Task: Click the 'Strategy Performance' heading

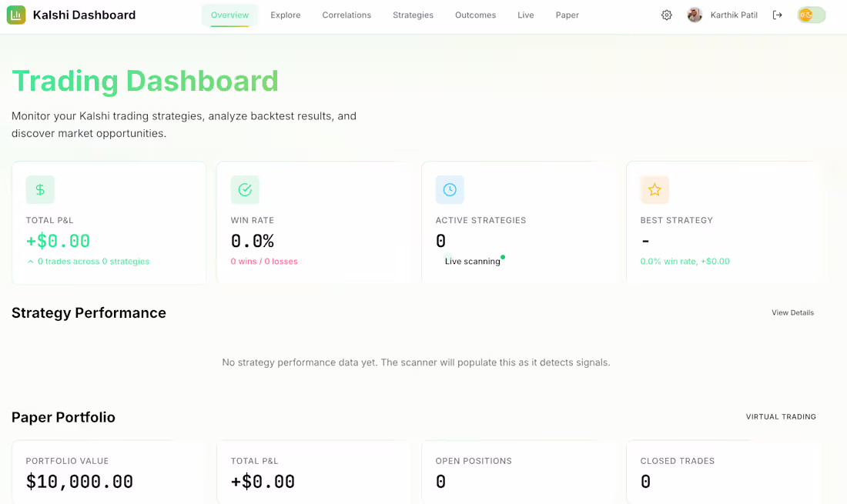Action: [x=89, y=313]
